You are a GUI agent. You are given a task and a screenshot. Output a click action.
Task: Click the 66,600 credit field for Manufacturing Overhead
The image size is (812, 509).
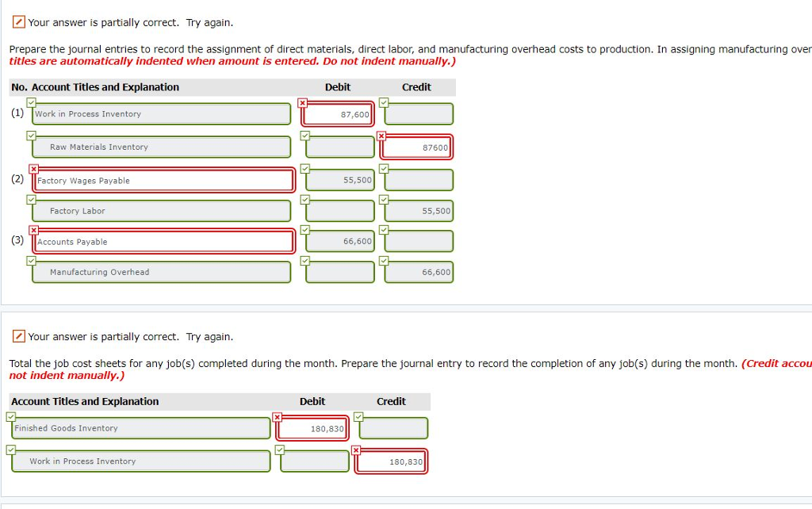pyautogui.click(x=418, y=271)
